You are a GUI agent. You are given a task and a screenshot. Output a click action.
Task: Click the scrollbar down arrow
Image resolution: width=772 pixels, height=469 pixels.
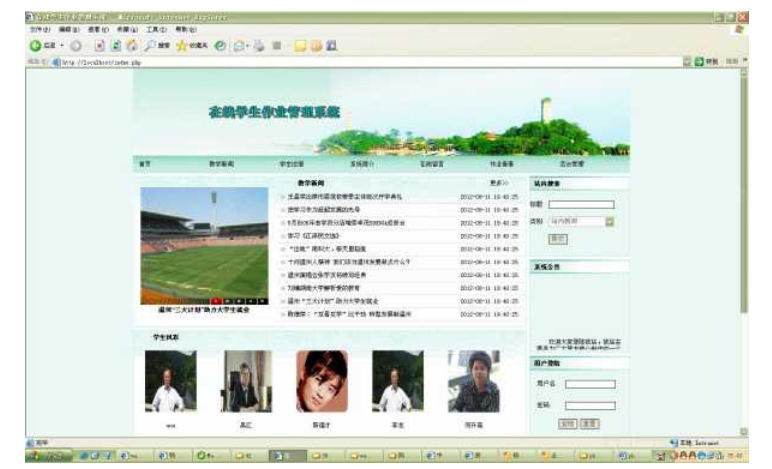point(743,432)
